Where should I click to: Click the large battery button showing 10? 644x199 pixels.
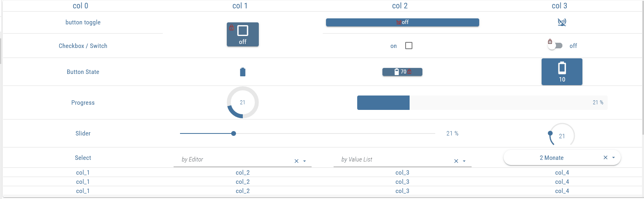click(562, 72)
